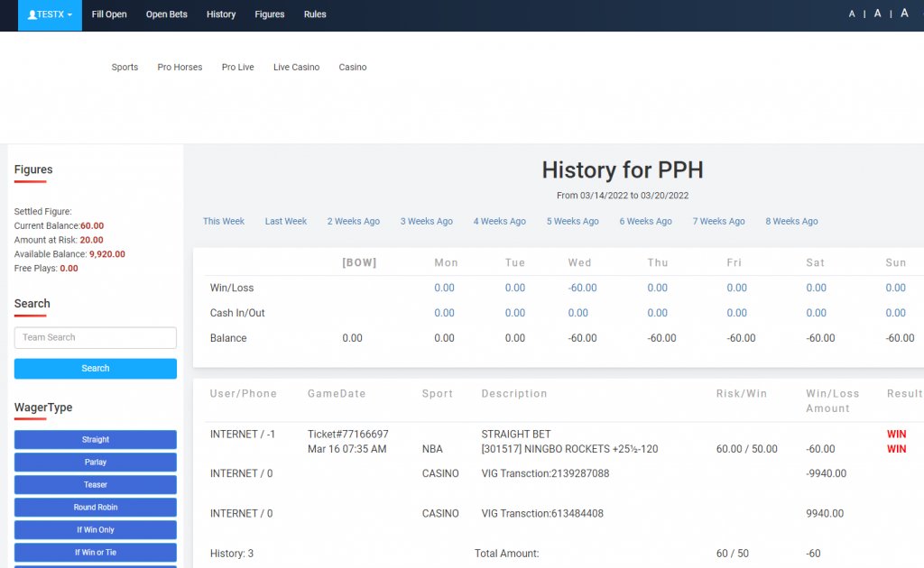The image size is (924, 568).
Task: Click the Team Search input field
Action: pyautogui.click(x=95, y=337)
